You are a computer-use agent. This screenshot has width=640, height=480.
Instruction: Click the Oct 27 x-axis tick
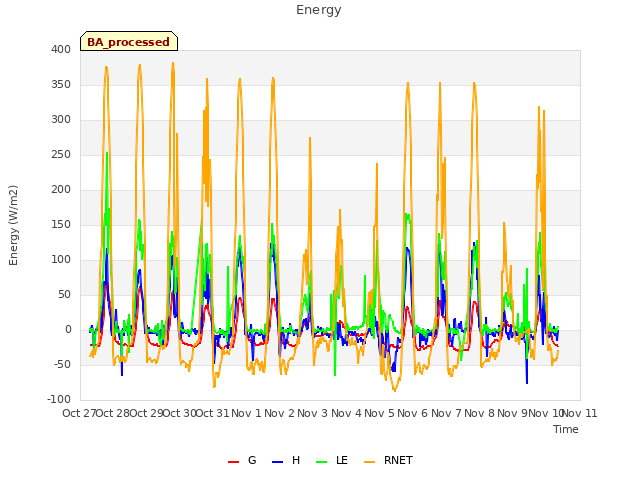click(x=79, y=413)
